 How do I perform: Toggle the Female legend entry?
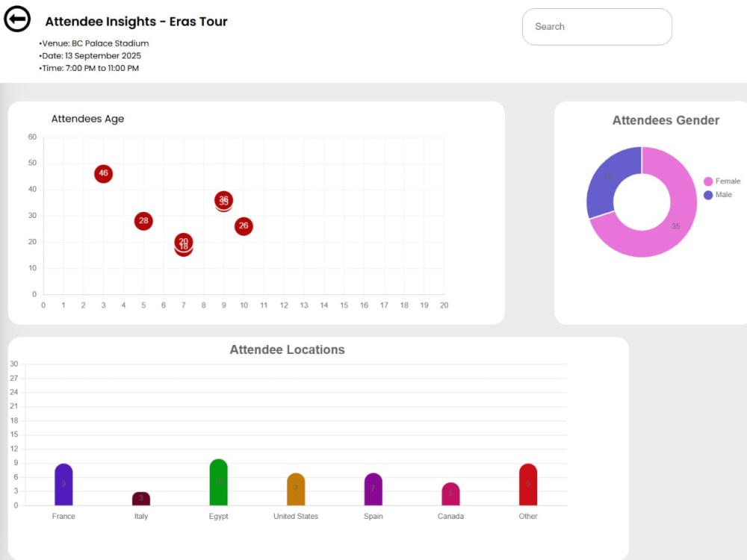click(x=722, y=181)
